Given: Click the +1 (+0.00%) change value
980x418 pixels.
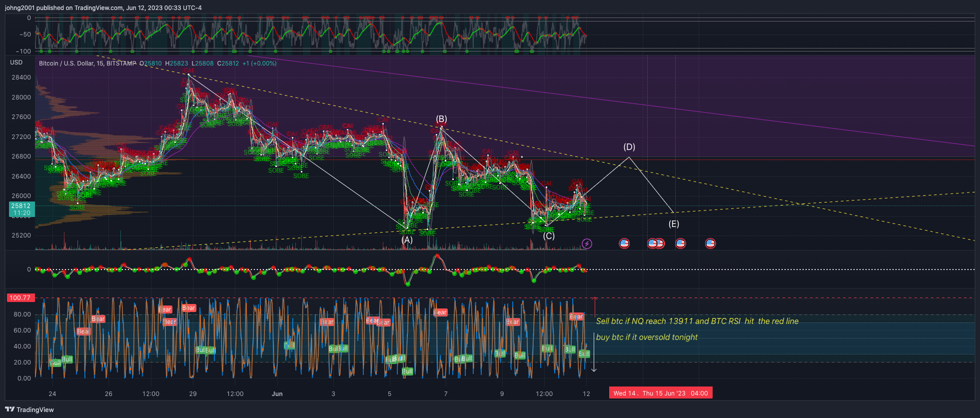Looking at the screenshot, I should pyautogui.click(x=259, y=63).
